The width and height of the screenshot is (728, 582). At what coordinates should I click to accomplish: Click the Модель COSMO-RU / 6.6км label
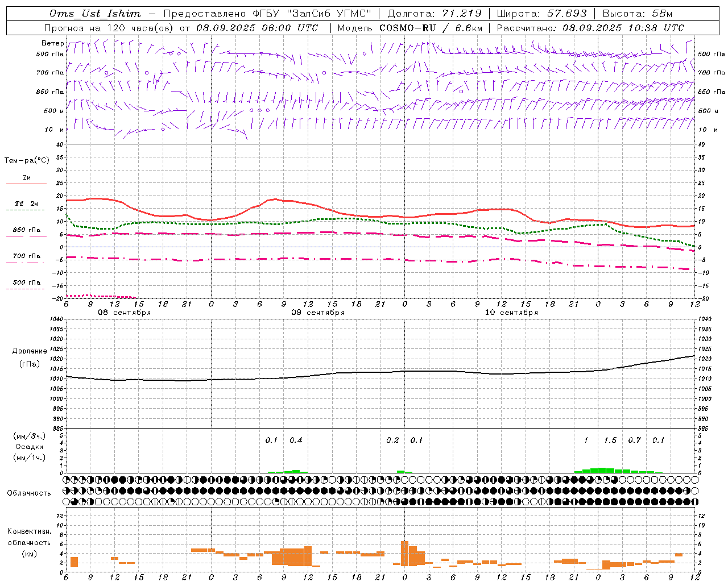tap(409, 28)
